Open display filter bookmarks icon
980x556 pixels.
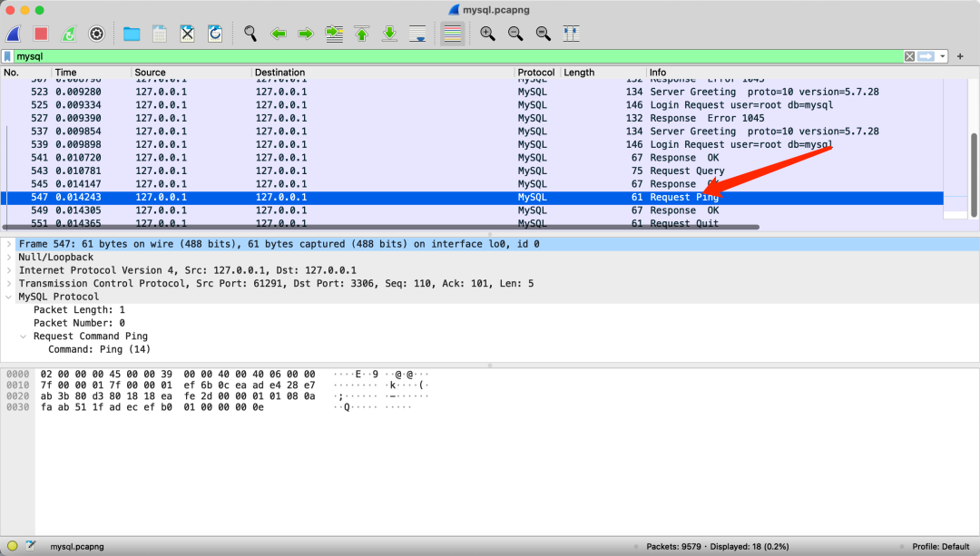point(7,56)
